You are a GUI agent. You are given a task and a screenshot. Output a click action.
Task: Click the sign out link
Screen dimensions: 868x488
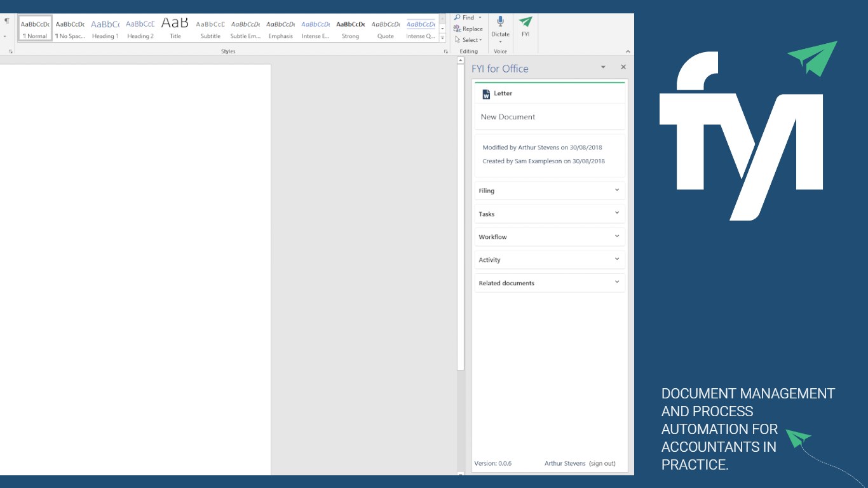click(602, 464)
